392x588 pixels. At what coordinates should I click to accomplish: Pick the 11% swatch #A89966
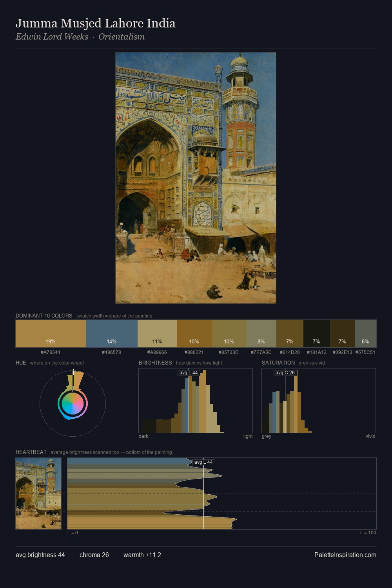click(x=157, y=334)
